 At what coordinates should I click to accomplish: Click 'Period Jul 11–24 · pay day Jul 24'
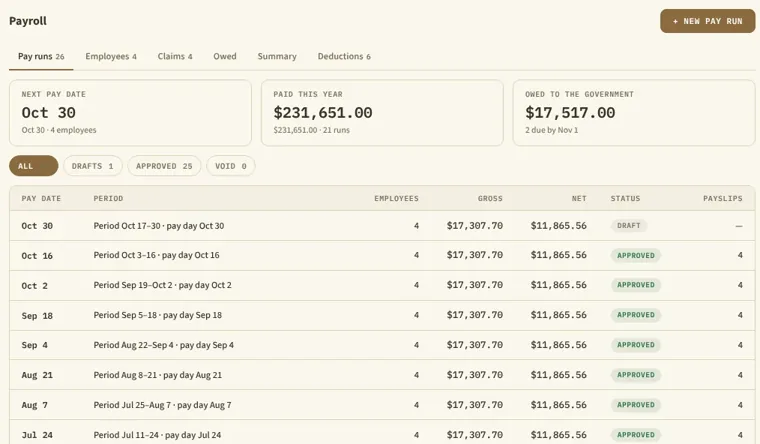pyautogui.click(x=157, y=435)
